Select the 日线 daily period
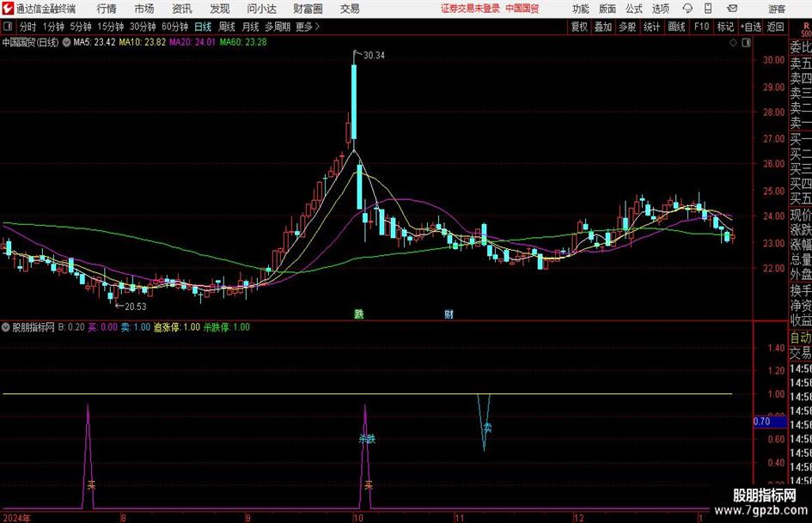The height and width of the screenshot is (523, 812). pyautogui.click(x=203, y=27)
